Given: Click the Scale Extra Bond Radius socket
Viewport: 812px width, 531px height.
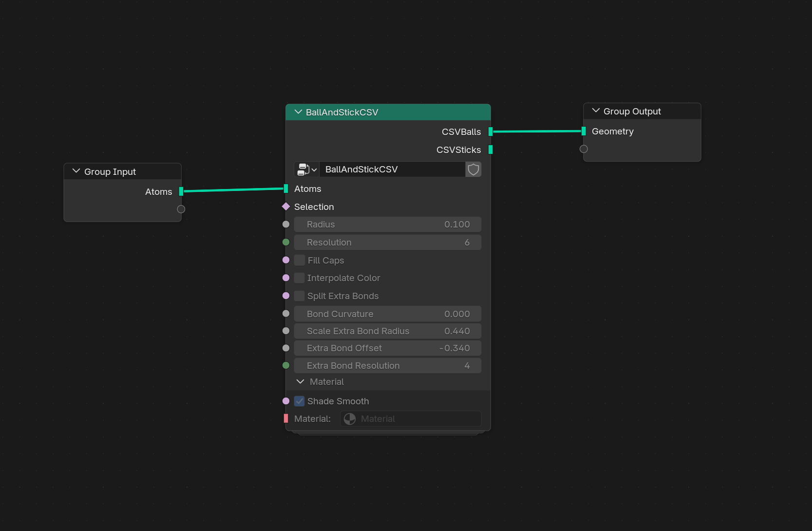Looking at the screenshot, I should click(286, 331).
